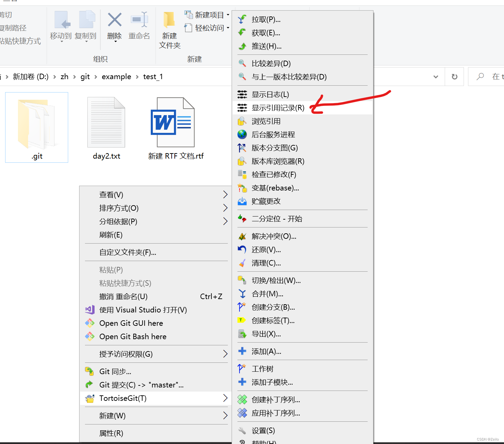The image size is (504, 444).
Task: Choose 自定义文件夹(F)... entry
Action: [156, 252]
